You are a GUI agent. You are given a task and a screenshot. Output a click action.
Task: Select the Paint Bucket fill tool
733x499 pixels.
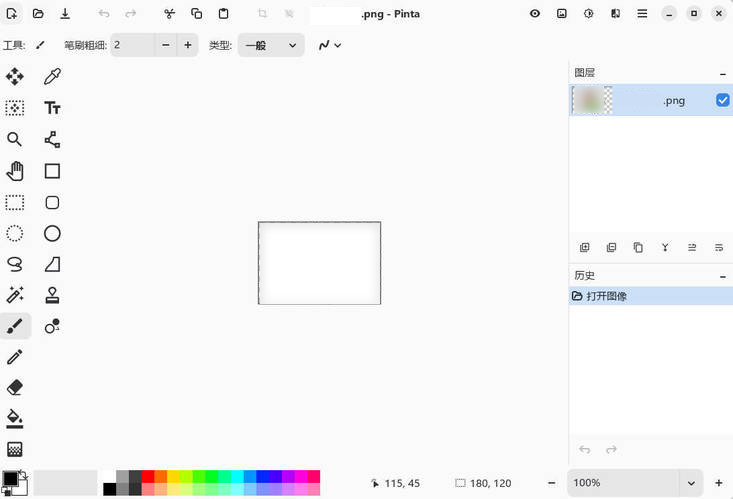15,418
